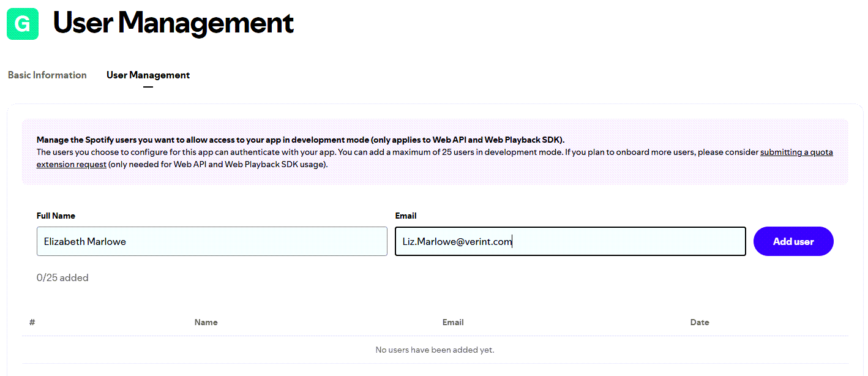Switch to the Basic Information tab

47,75
